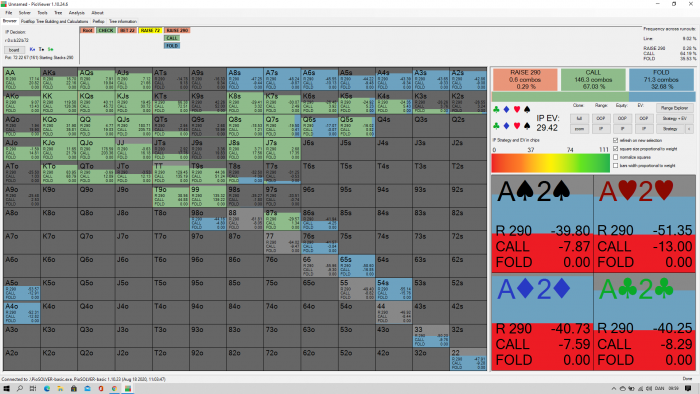The height and width of the screenshot is (394, 700).
Task: Click the green club icon in the bottom suit row
Action: point(496,126)
